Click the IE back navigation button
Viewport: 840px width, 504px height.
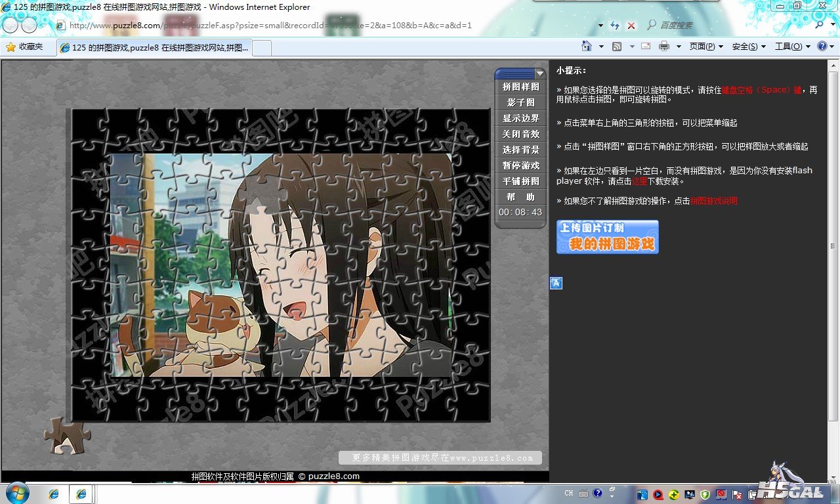(10, 25)
